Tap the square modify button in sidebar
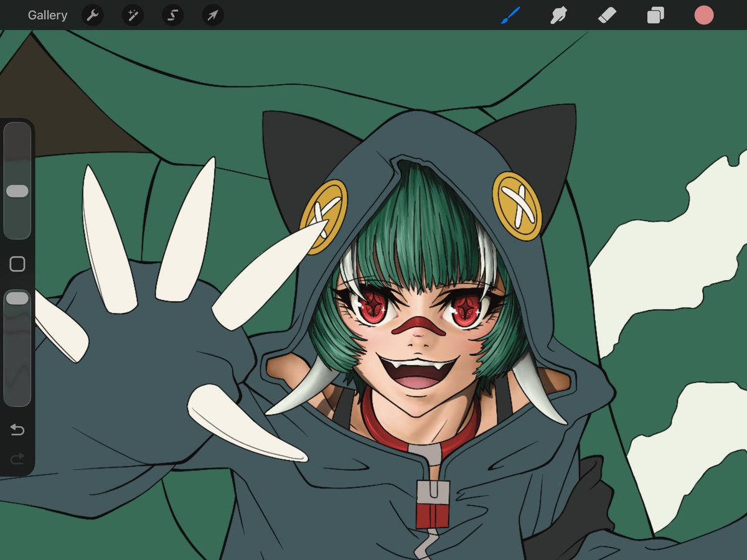The width and height of the screenshot is (747, 560). tap(17, 264)
